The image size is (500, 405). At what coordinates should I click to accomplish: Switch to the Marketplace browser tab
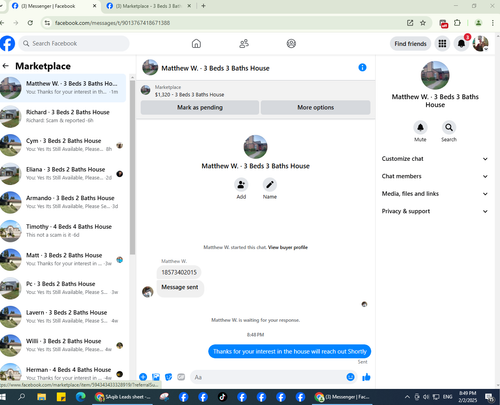click(148, 6)
